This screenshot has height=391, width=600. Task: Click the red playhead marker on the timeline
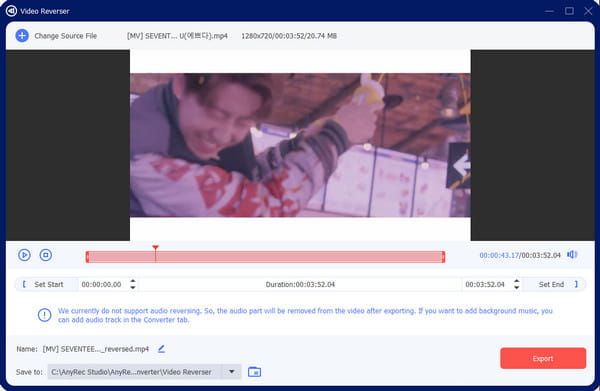pos(155,248)
